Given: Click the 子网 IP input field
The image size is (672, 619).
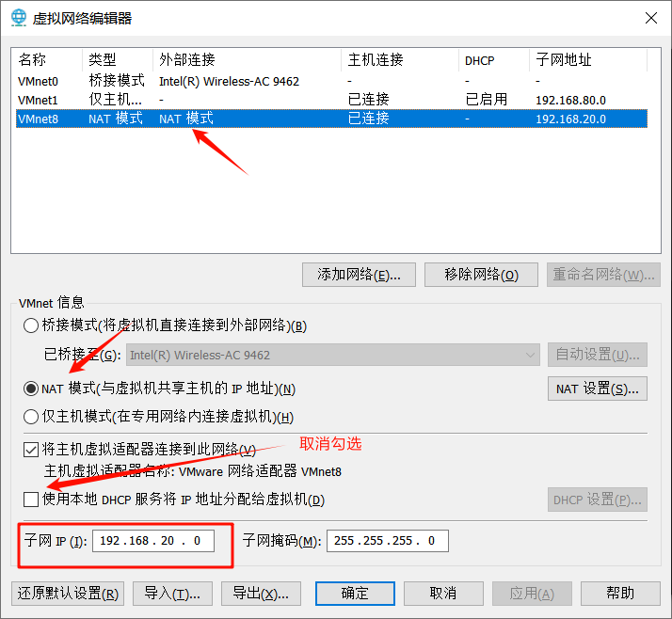Looking at the screenshot, I should (x=153, y=541).
